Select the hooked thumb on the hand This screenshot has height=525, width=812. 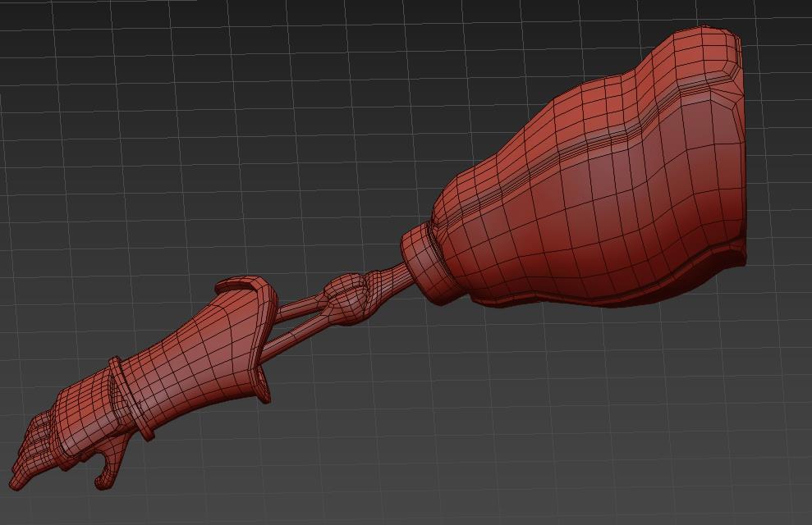click(110, 462)
